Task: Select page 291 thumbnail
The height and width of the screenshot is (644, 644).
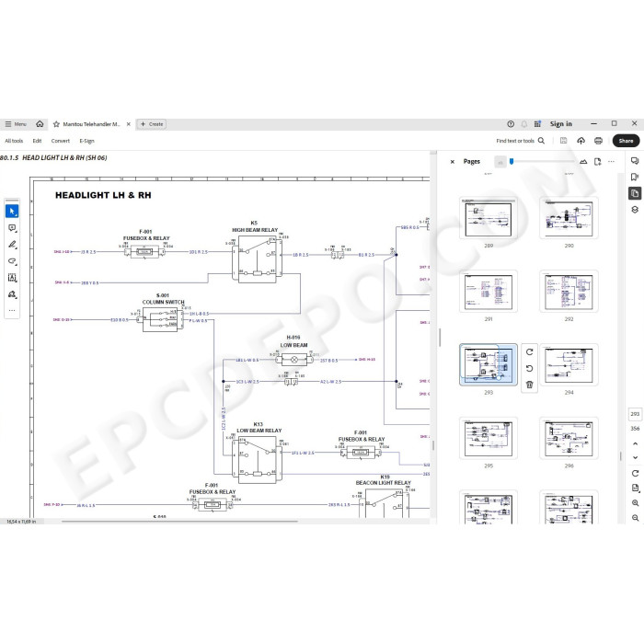Action: pyautogui.click(x=489, y=292)
